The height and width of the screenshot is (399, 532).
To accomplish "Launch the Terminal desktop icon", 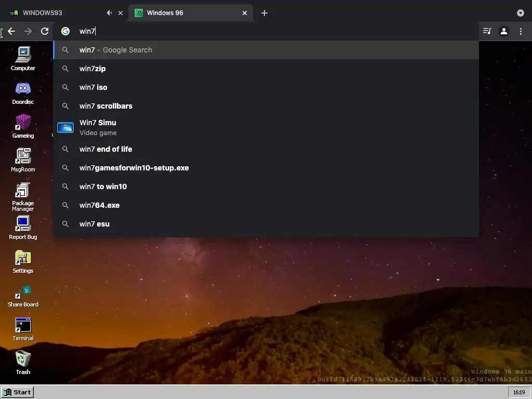I will click(x=23, y=329).
